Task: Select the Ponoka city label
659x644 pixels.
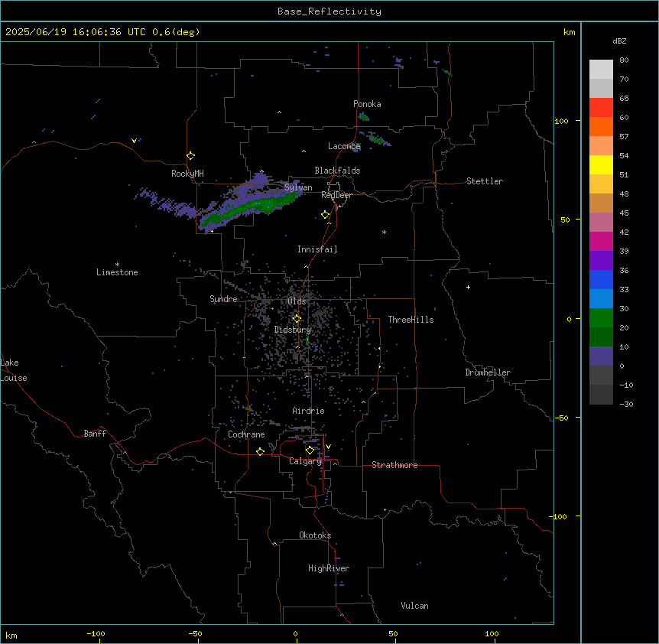Action: click(x=367, y=104)
